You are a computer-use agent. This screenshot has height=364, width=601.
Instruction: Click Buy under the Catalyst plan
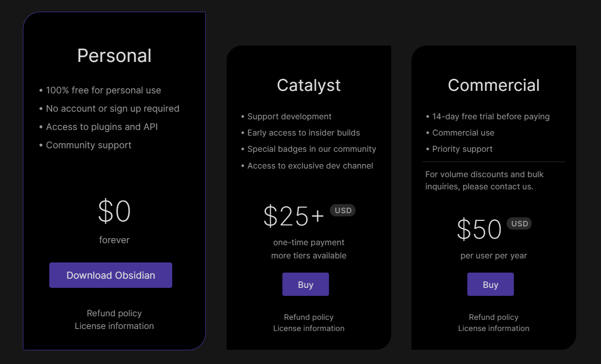tap(305, 284)
